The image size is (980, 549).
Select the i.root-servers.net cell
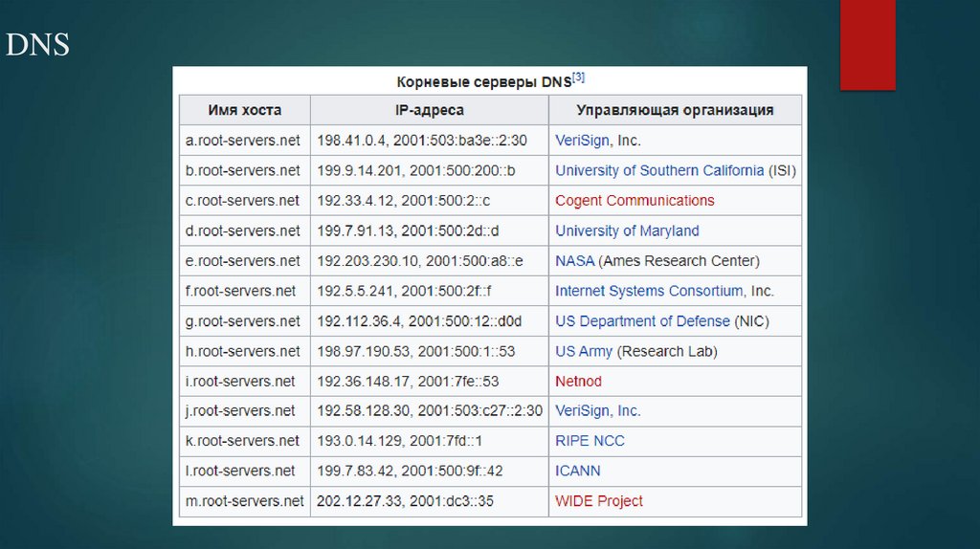[x=244, y=381]
